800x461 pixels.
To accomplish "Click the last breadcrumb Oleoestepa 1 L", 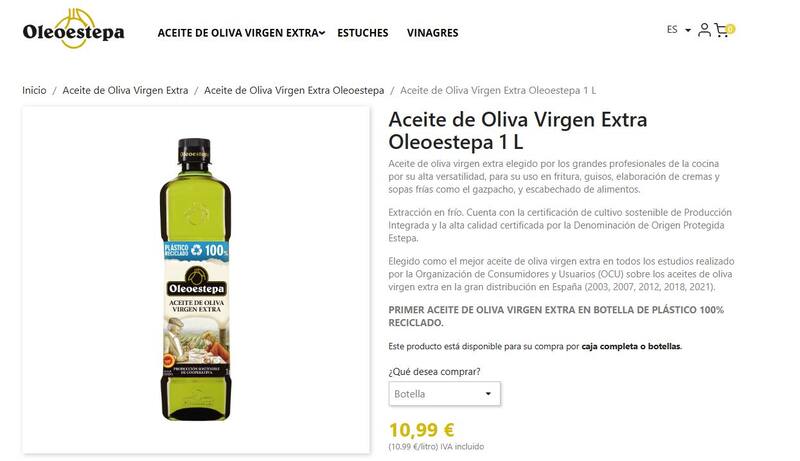I will pyautogui.click(x=498, y=90).
